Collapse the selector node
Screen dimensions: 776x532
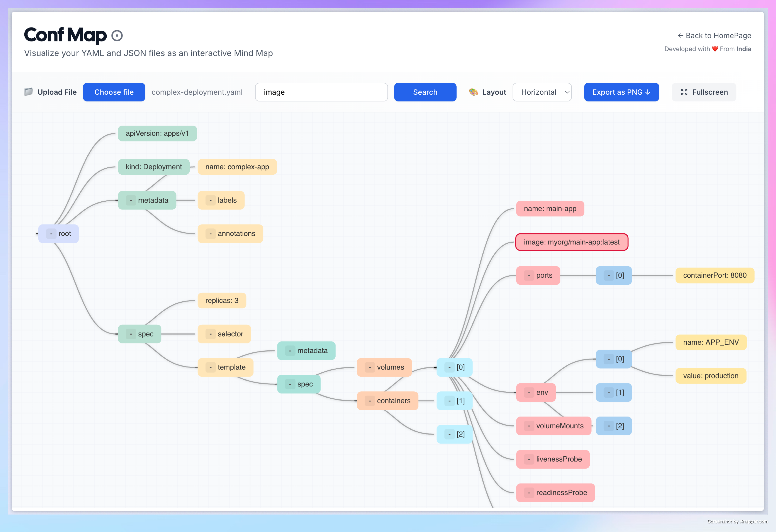pyautogui.click(x=210, y=334)
